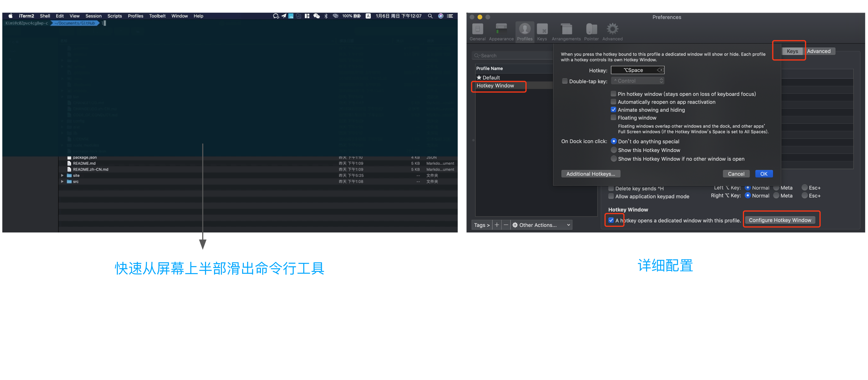Open the Shell menu
Image resolution: width=868 pixels, height=380 pixels.
click(x=45, y=16)
